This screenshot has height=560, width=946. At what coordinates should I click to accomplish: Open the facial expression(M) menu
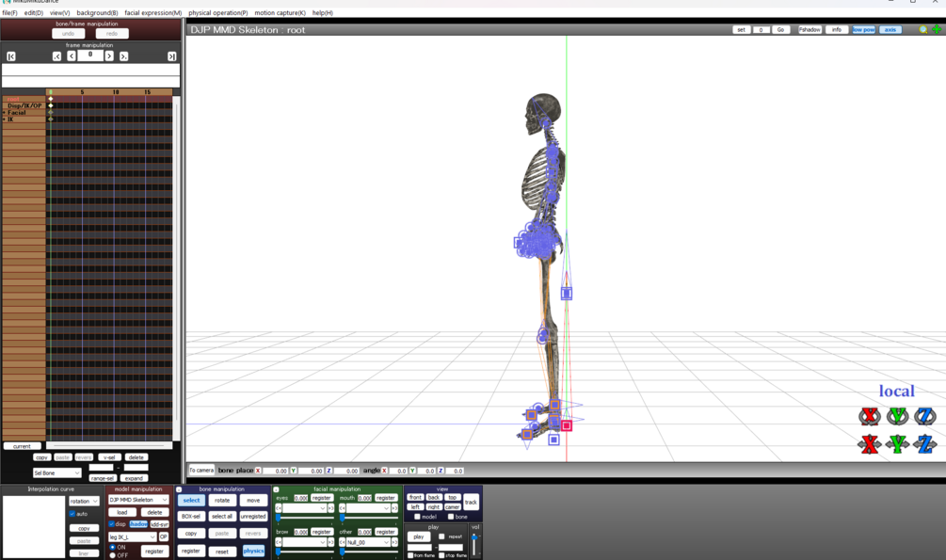152,12
